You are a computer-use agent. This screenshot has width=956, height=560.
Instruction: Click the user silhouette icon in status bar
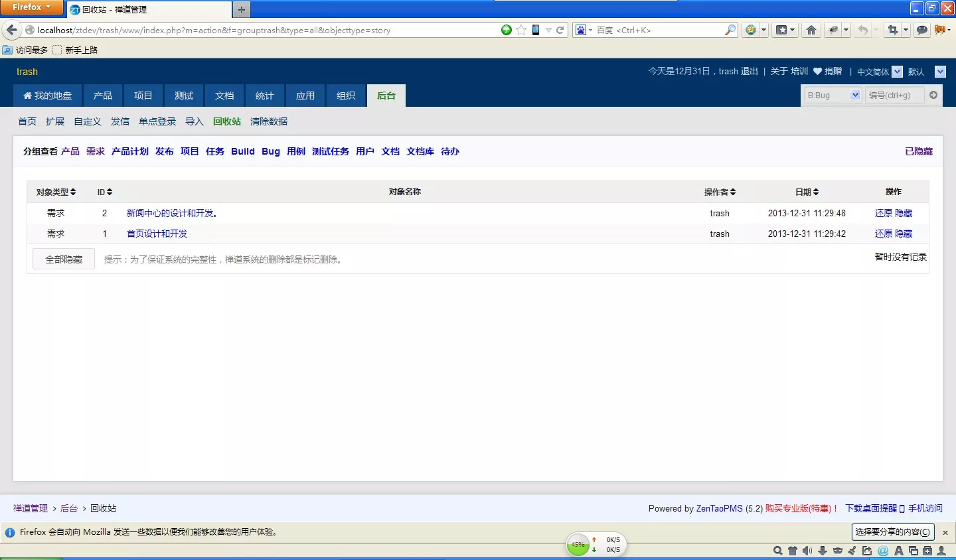941,551
